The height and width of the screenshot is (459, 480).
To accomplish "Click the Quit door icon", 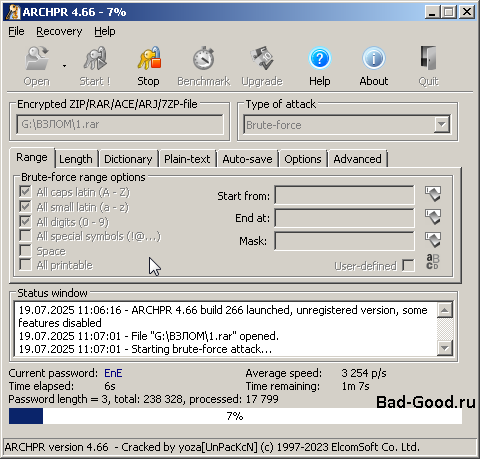I will pos(428,58).
